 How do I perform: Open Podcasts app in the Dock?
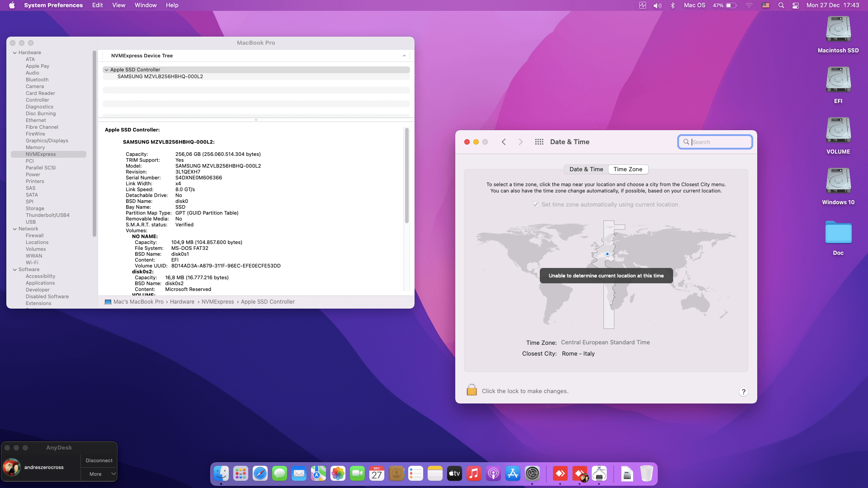[x=493, y=474]
